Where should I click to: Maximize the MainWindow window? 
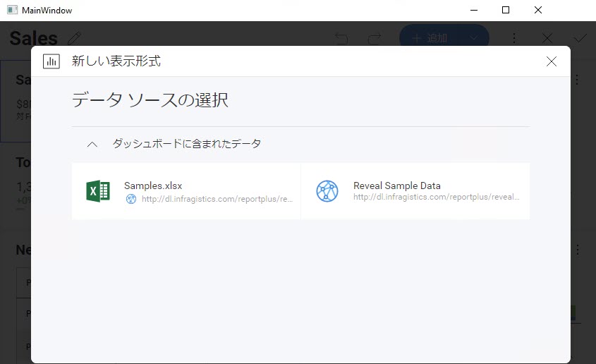point(506,10)
